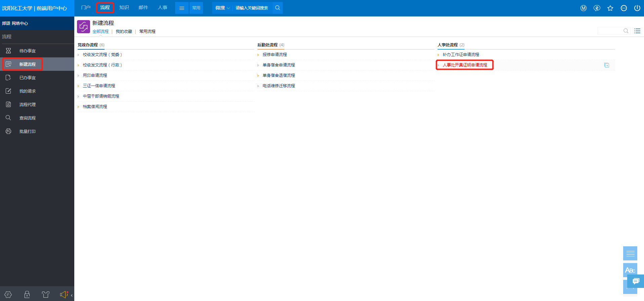Switch to the 流程 tab
This screenshot has width=644, height=301.
tap(105, 7)
